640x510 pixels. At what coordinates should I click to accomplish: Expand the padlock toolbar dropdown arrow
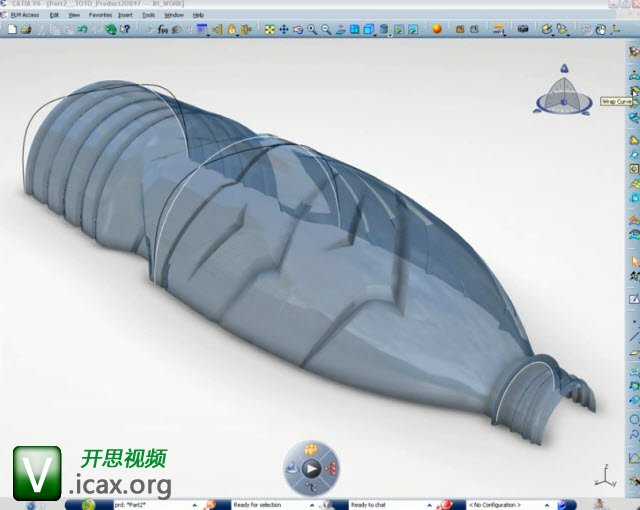[238, 36]
